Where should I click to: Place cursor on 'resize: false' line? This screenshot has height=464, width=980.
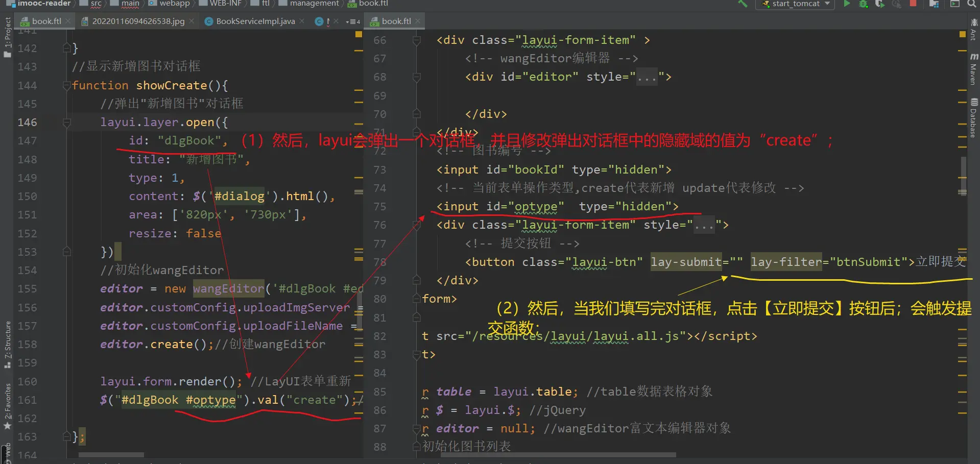(x=175, y=233)
